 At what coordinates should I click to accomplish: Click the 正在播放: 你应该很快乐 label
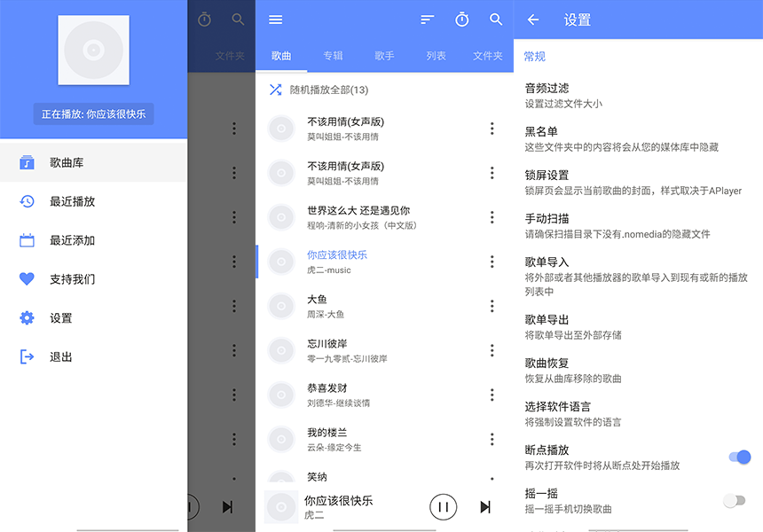[93, 113]
